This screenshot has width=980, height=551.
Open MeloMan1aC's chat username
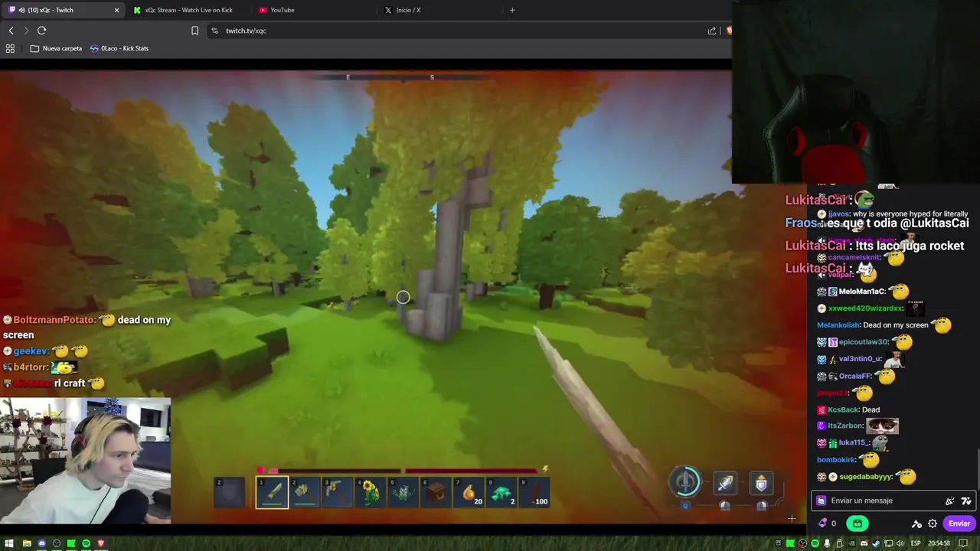(861, 292)
